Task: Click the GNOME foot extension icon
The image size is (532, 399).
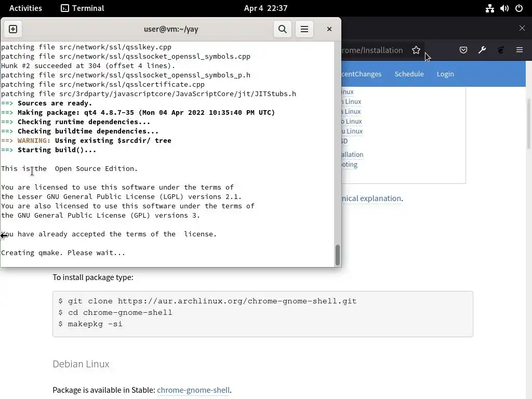Action: tap(500, 50)
